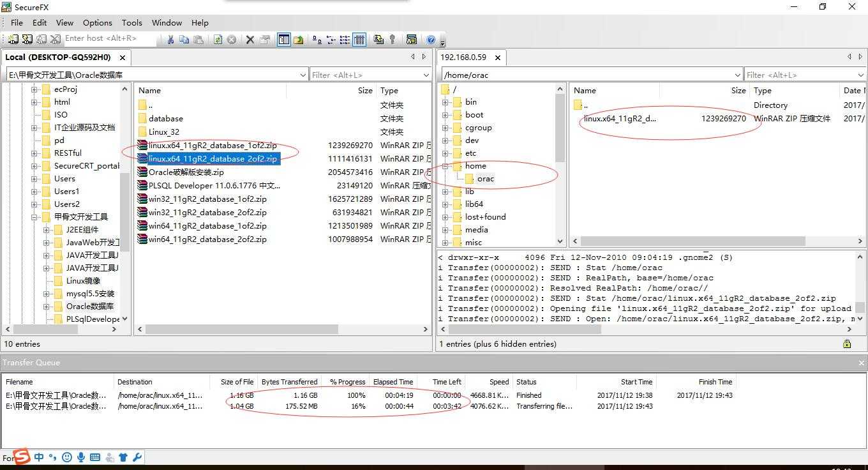
Task: Expand the RESTful folder node
Action: (34, 153)
